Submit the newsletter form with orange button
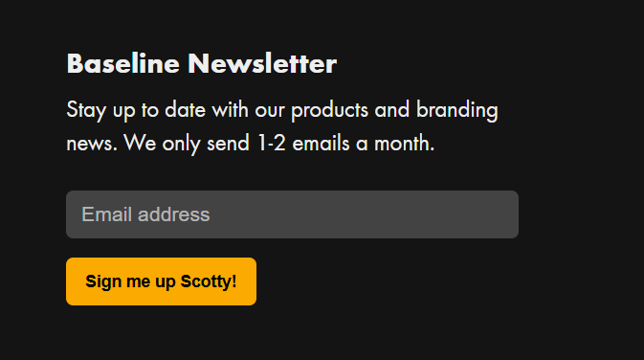 click(x=161, y=281)
